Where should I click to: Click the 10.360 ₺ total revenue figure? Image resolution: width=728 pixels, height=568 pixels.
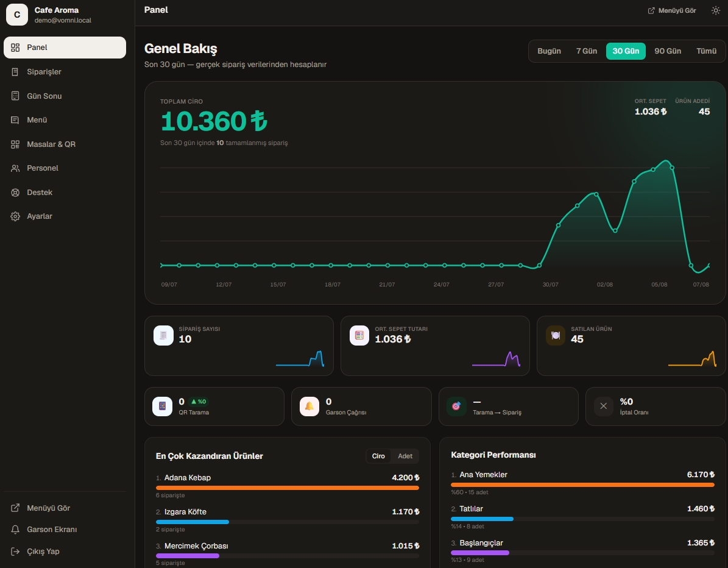click(214, 121)
